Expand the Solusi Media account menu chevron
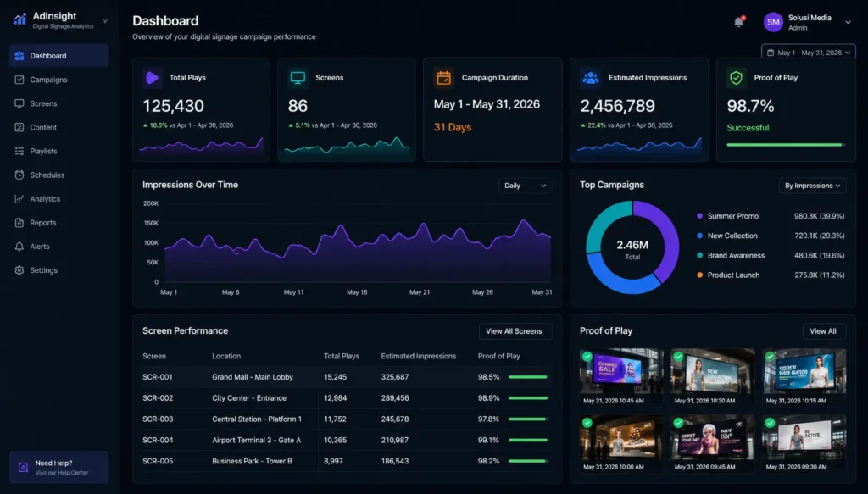Viewport: 868px width, 494px height. (848, 23)
